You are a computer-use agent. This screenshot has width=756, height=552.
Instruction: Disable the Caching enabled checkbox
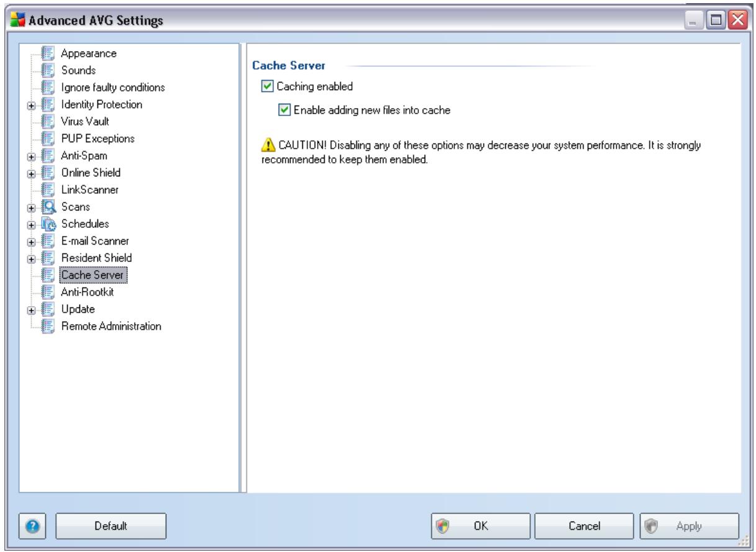267,87
